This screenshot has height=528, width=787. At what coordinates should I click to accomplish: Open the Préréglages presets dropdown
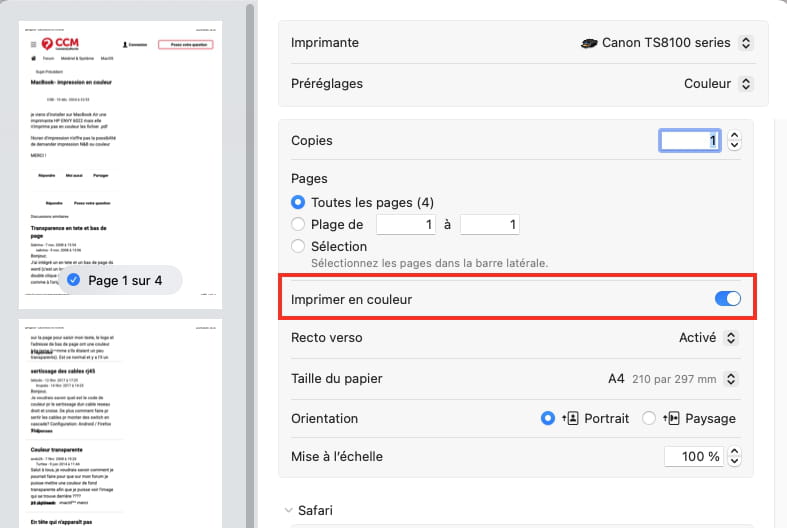point(745,84)
